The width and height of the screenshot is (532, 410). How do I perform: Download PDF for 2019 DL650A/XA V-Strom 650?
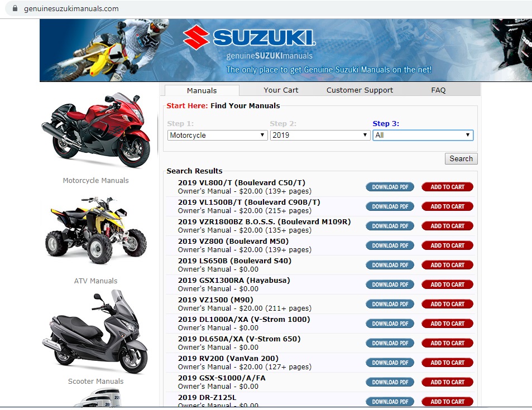[x=390, y=343]
